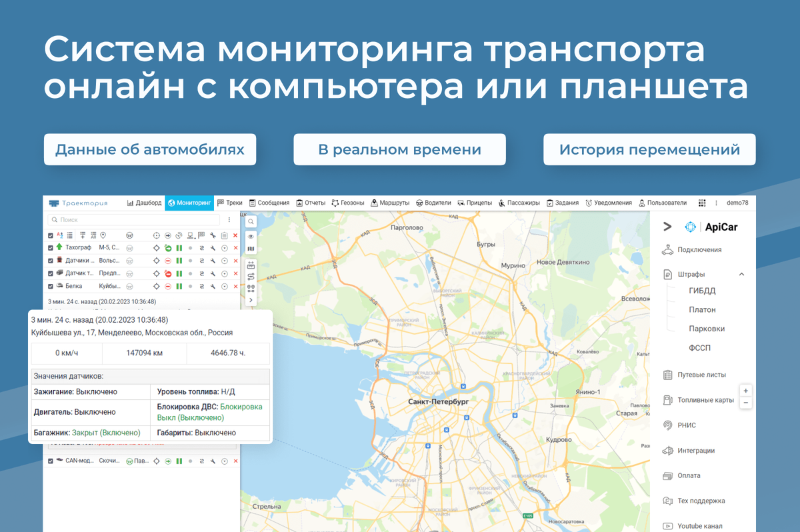Uncheck the Белка vehicle checkbox
This screenshot has width=800, height=532.
point(51,285)
